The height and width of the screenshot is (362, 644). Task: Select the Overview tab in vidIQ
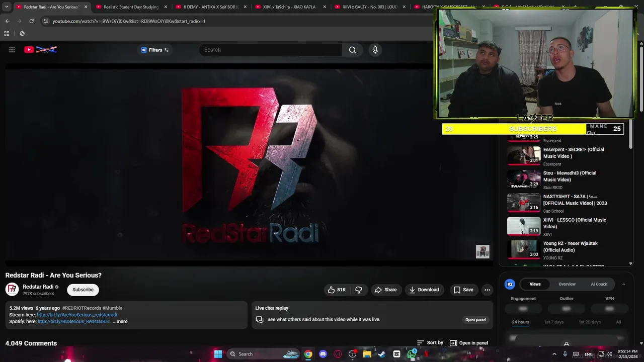(x=567, y=284)
